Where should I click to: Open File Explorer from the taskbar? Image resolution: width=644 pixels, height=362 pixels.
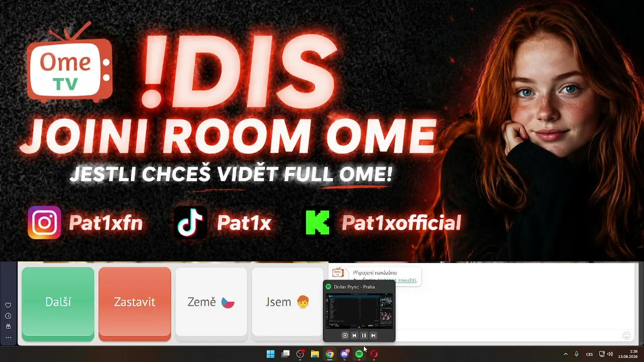315,354
